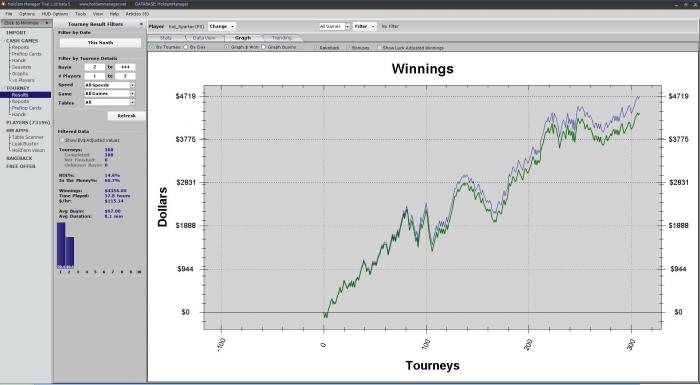Open the RAKEBACK section
Screen dimensions: 700x385
(19, 159)
